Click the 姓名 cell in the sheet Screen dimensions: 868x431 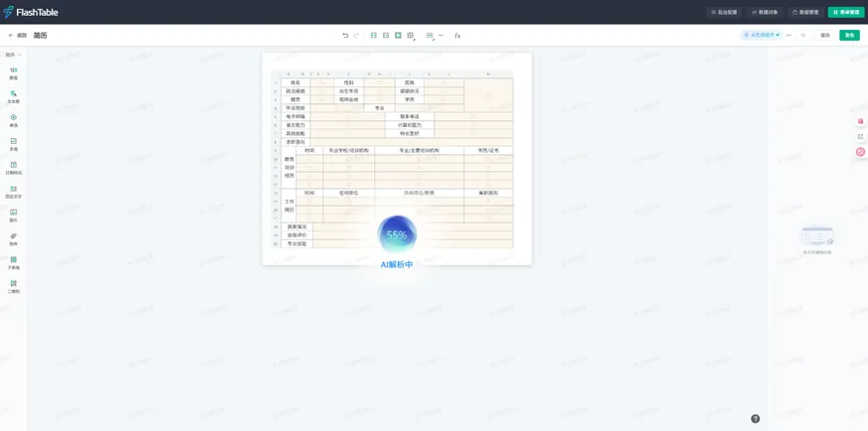(x=296, y=82)
